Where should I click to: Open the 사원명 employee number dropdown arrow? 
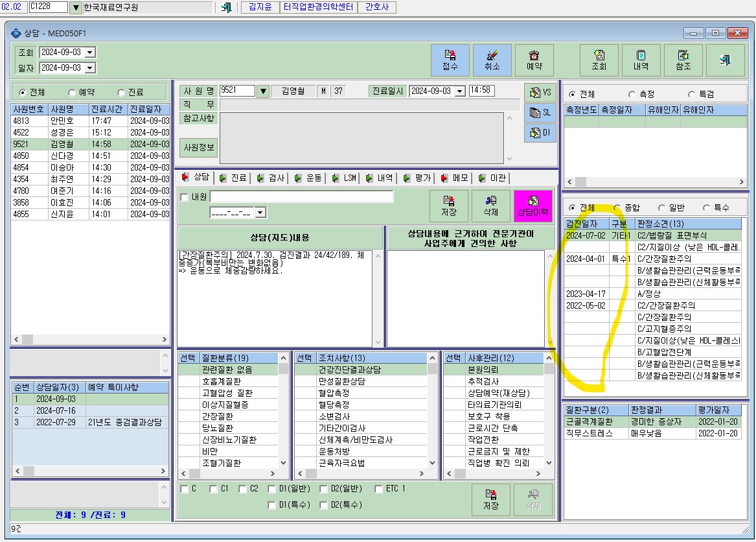coord(263,91)
